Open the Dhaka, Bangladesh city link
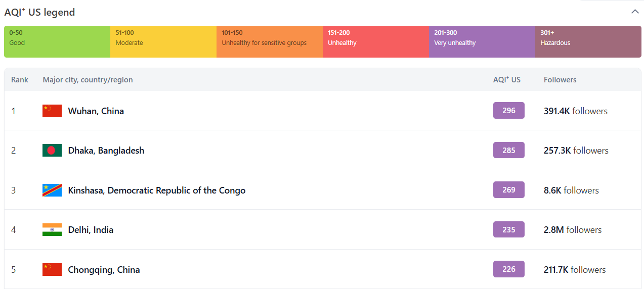Image resolution: width=644 pixels, height=289 pixels. click(106, 151)
